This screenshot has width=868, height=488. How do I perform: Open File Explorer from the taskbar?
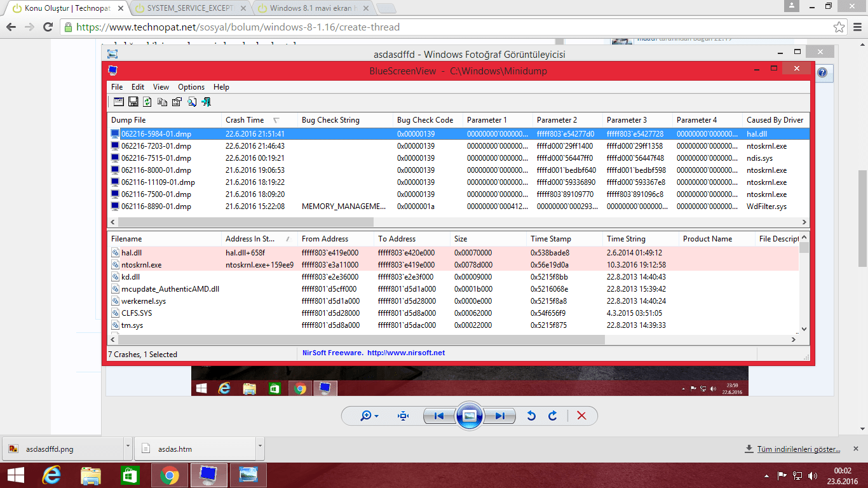91,475
